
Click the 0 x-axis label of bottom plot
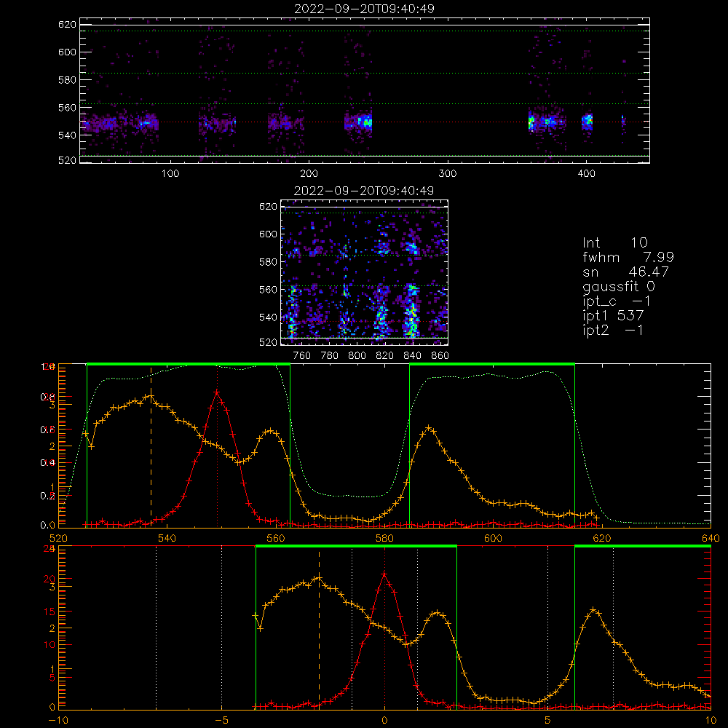pos(384,721)
